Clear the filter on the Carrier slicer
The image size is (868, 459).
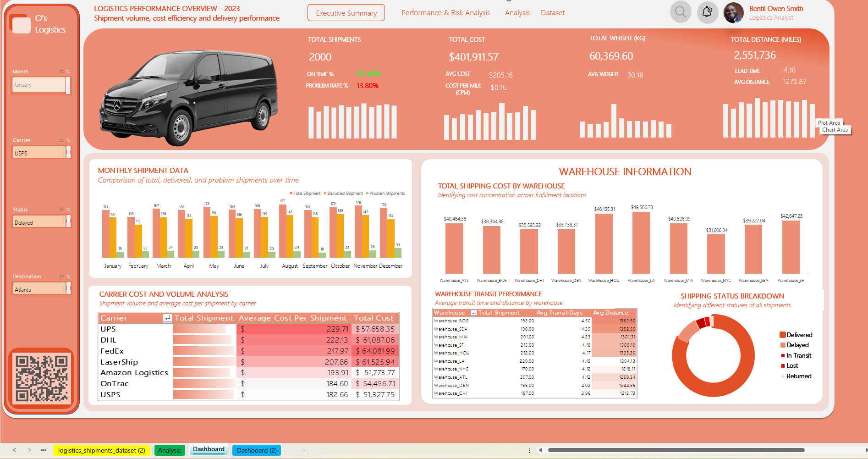coord(68,140)
